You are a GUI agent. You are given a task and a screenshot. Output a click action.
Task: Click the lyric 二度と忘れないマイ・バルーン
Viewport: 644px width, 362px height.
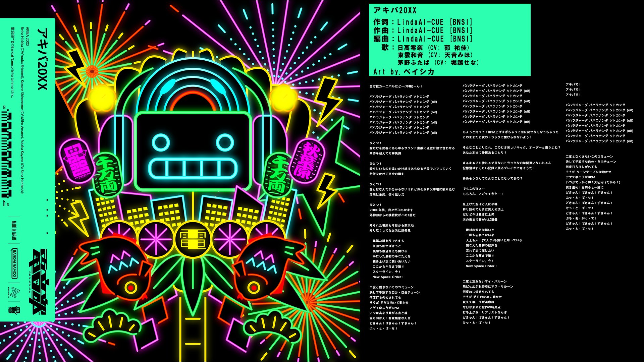click(485, 282)
